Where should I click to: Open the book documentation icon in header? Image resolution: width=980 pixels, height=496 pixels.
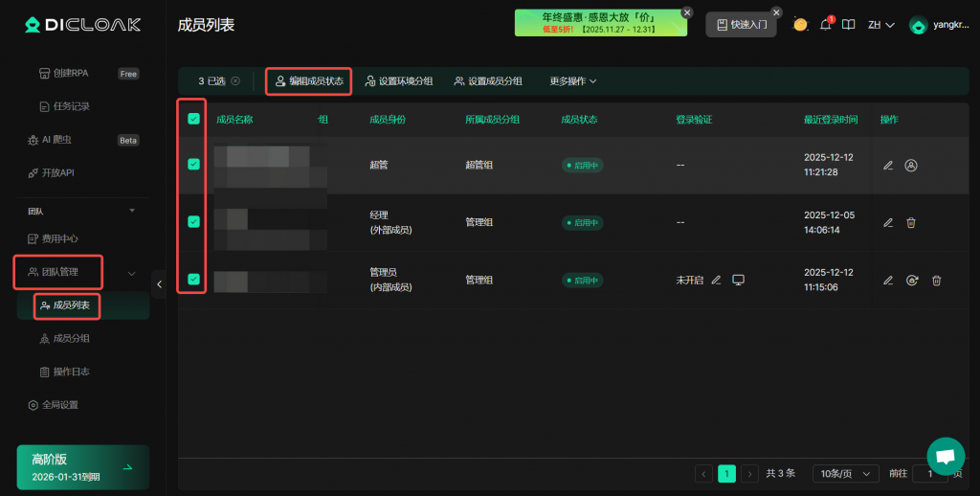[x=848, y=25]
